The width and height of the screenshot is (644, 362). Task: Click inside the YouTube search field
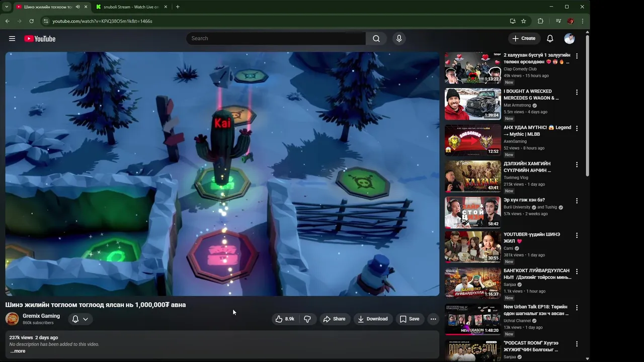pyautogui.click(x=276, y=39)
